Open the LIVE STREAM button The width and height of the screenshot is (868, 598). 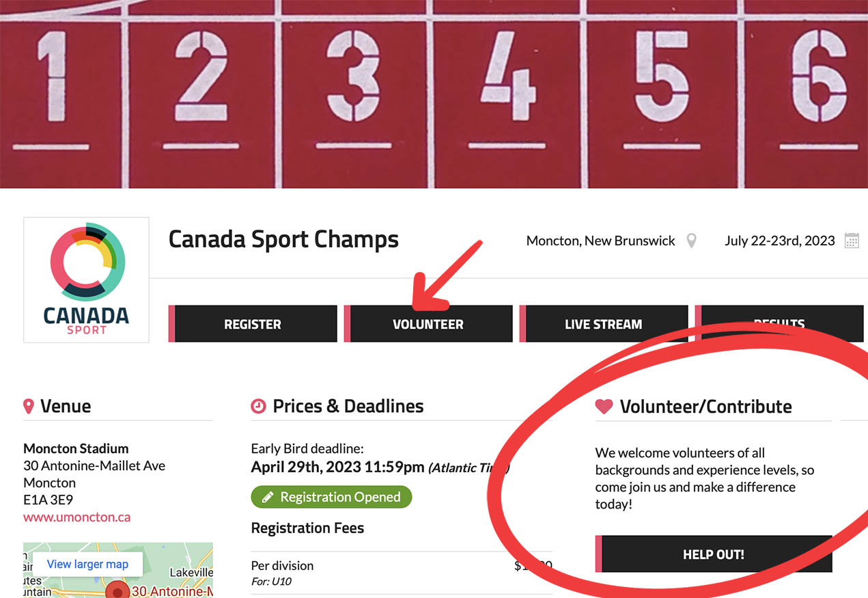604,325
